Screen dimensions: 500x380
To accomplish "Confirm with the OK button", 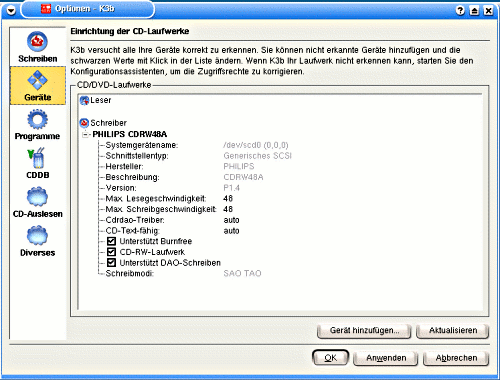I will point(330,358).
